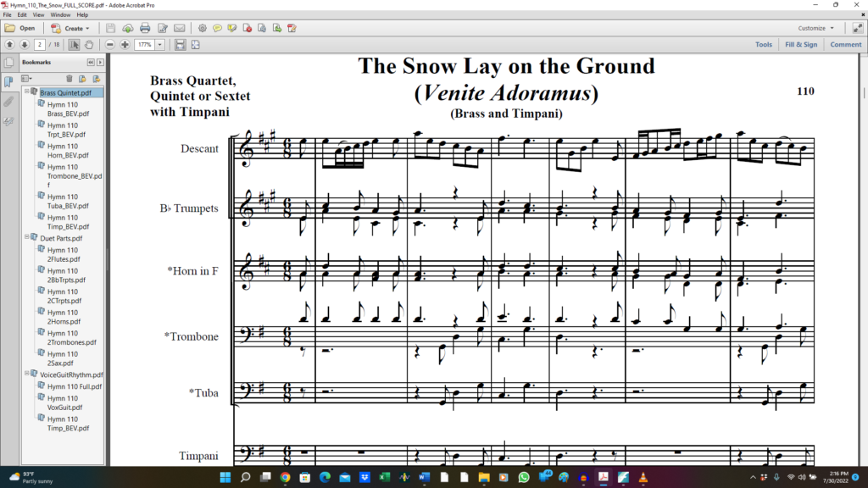Click the 177% zoom value field
Screen dimensions: 868x488
point(144,45)
